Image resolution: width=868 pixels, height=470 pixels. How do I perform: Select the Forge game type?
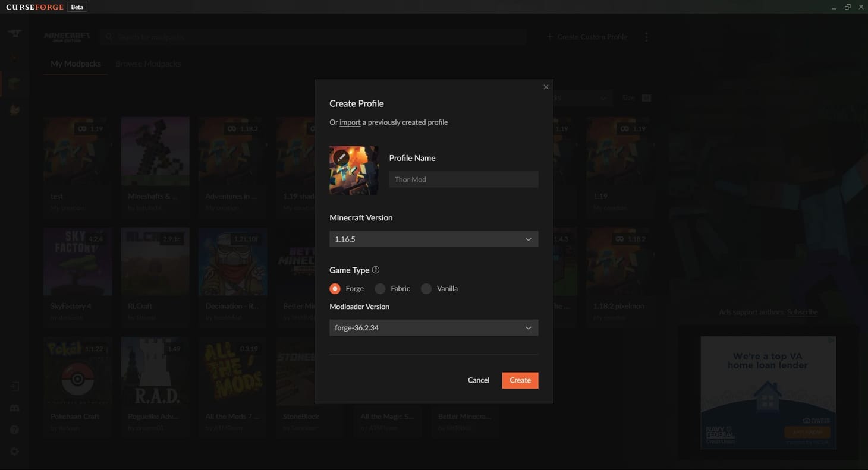pyautogui.click(x=335, y=289)
